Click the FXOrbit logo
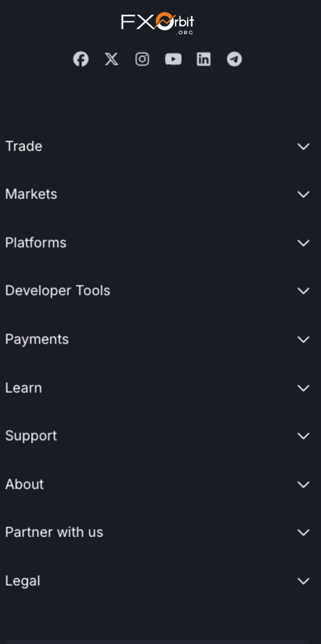The width and height of the screenshot is (321, 644). tap(158, 23)
